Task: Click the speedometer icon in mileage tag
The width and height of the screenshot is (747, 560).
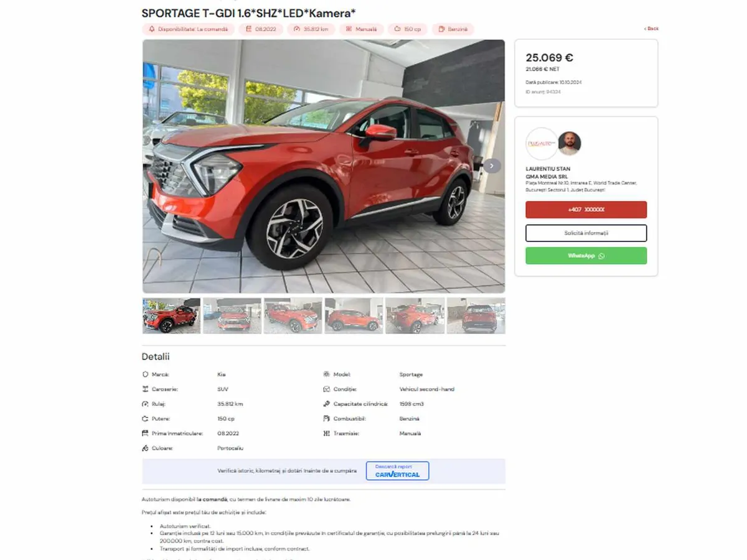Action: click(297, 29)
